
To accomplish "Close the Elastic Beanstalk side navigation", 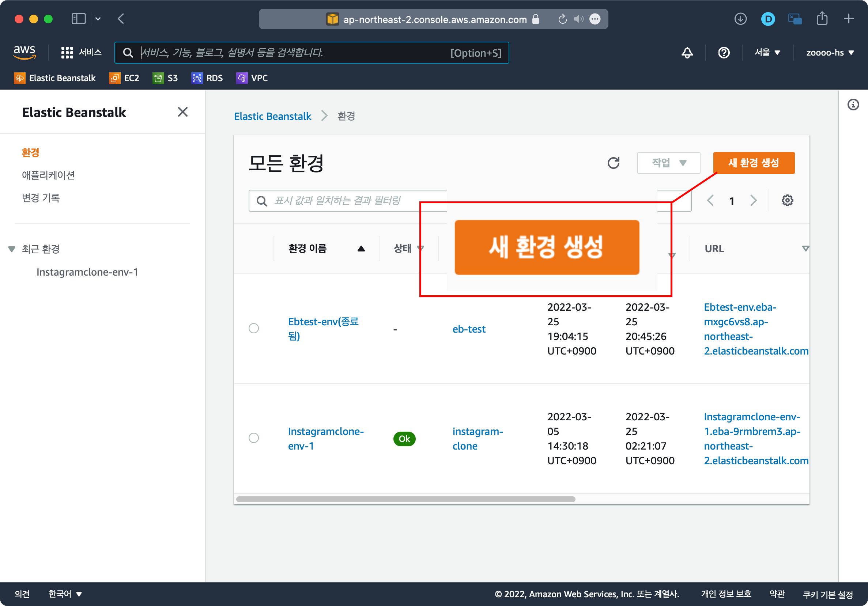I will (x=182, y=112).
